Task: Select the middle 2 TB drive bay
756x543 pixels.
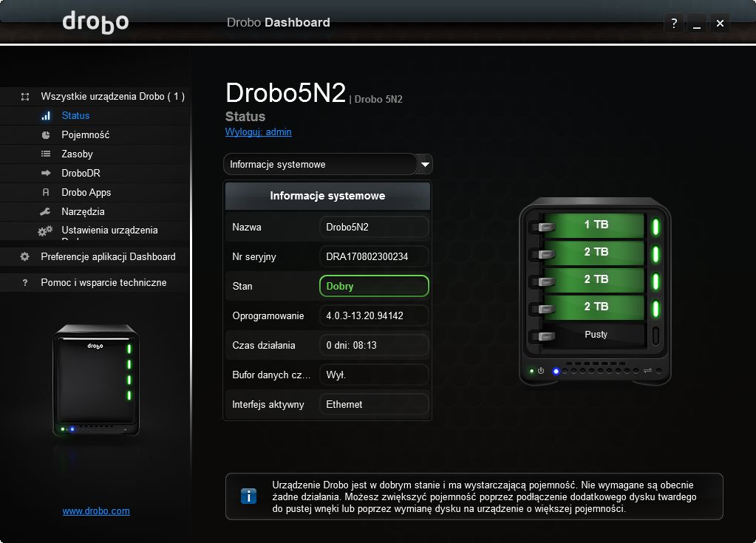Action: pos(593,280)
